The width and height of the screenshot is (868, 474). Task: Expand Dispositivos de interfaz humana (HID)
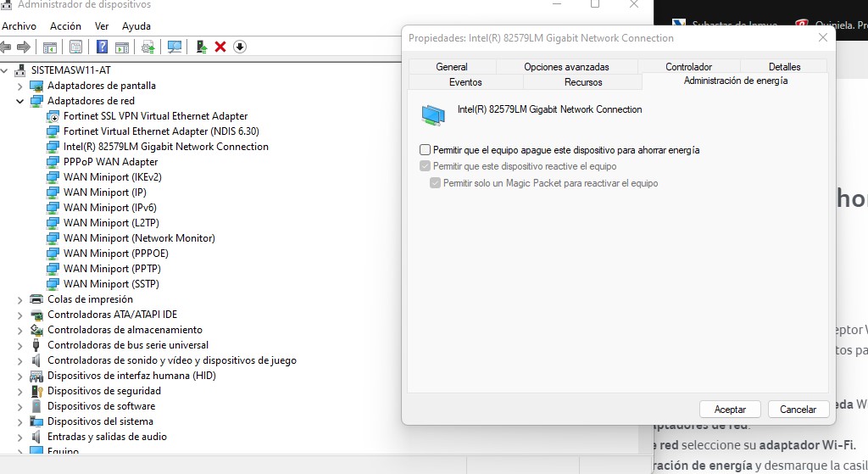[20, 376]
